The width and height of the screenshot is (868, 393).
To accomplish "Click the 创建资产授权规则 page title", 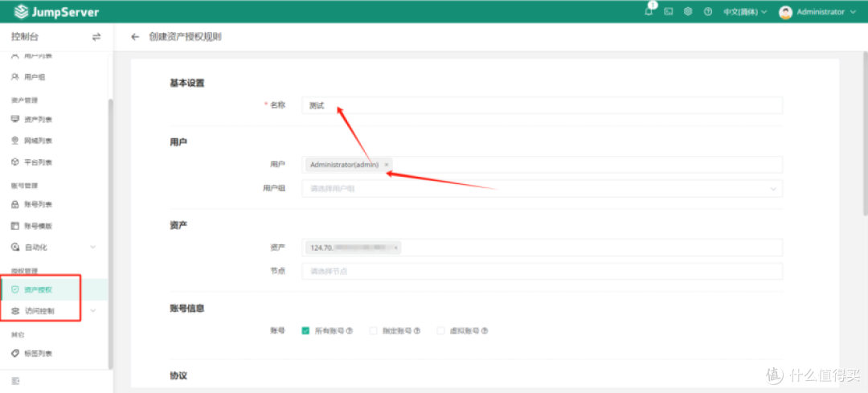I will point(186,37).
